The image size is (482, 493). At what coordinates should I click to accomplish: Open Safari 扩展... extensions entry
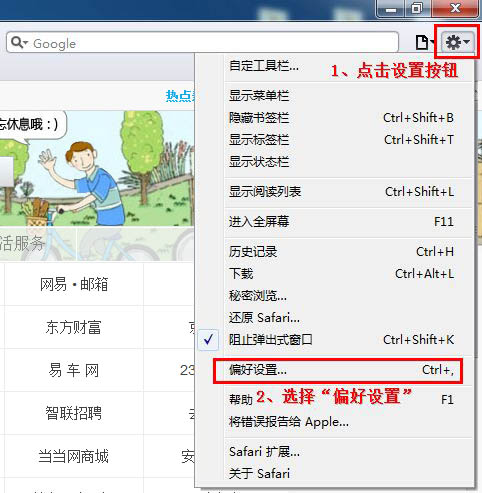(x=335, y=452)
